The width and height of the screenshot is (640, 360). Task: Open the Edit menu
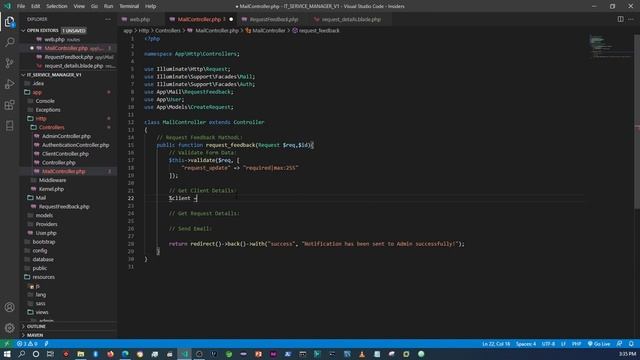coord(36,6)
